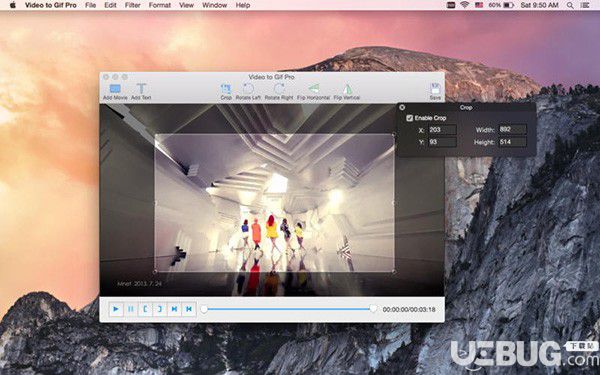This screenshot has width=600, height=375.
Task: Click the crop region bottom-left corner handle
Action: [155, 271]
